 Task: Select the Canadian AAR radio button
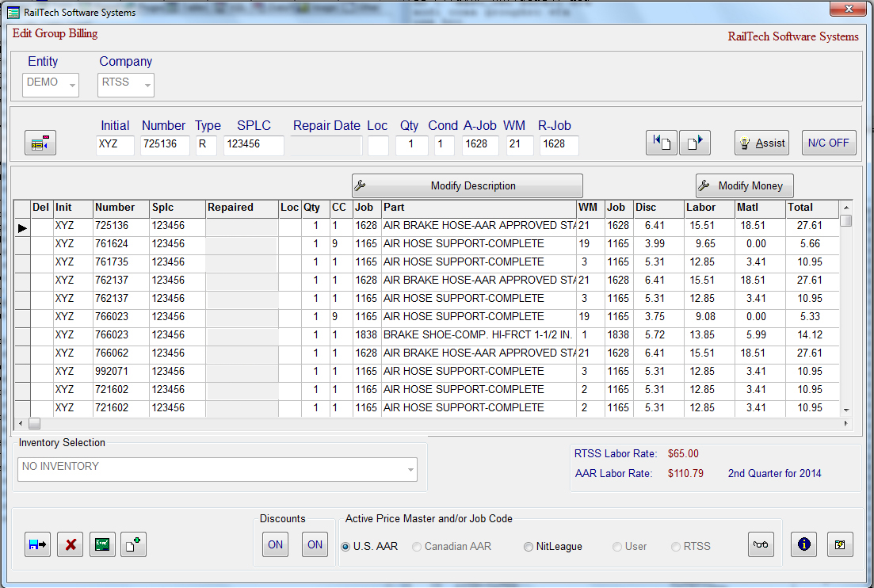pos(416,546)
